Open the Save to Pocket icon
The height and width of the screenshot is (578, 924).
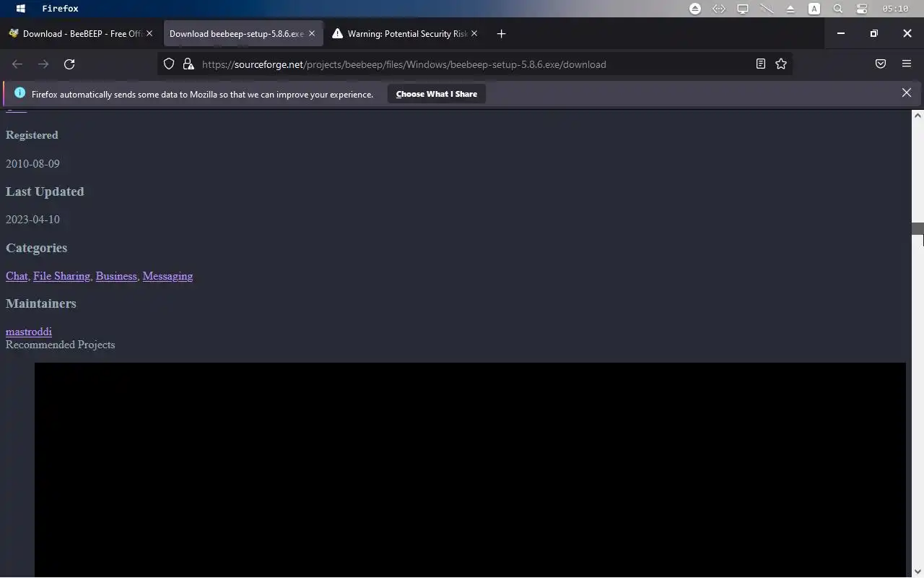[881, 64]
